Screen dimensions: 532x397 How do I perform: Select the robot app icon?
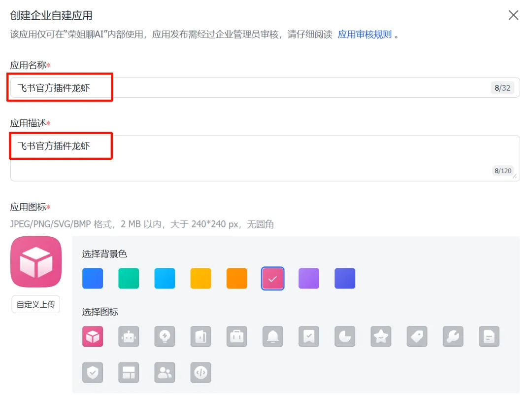coord(129,336)
